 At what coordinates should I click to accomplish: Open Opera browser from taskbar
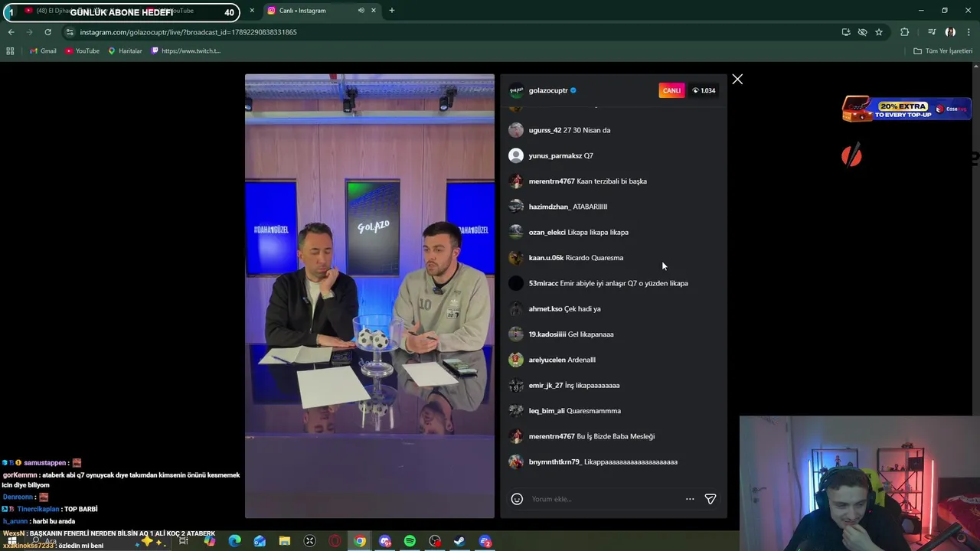tap(335, 541)
